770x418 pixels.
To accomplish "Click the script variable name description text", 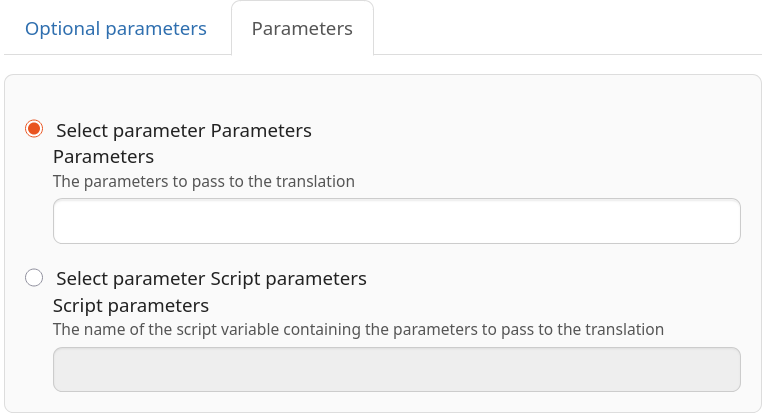I will 358,329.
